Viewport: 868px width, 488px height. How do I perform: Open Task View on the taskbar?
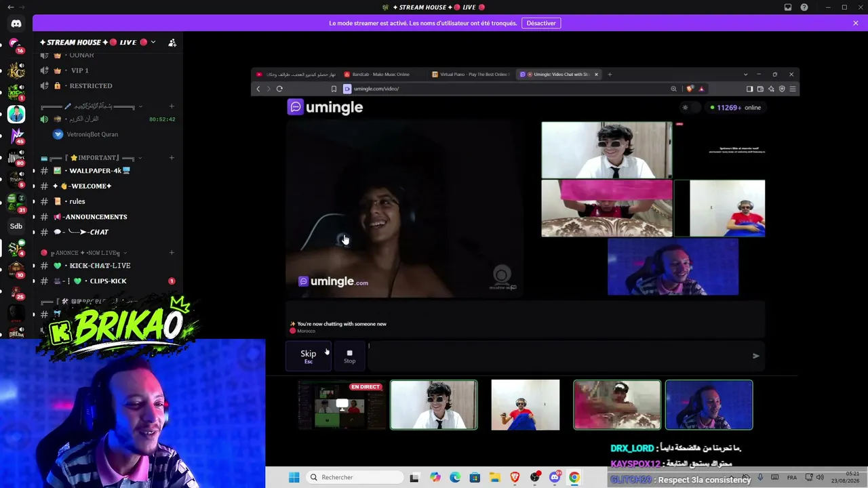[x=414, y=478]
